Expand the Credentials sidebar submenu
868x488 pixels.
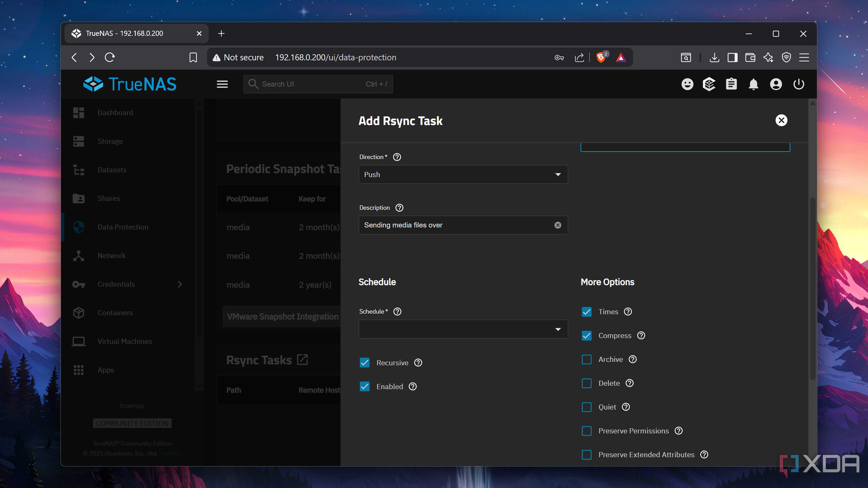click(x=180, y=284)
